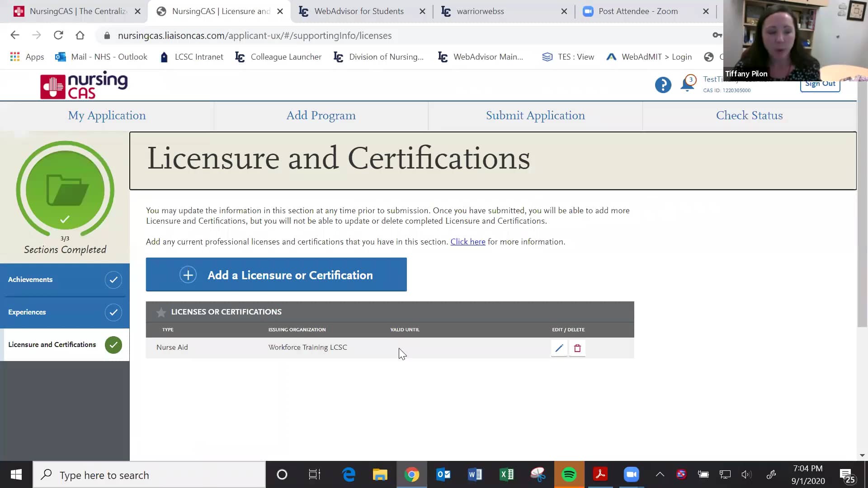868x488 pixels.
Task: Delete the Nurse Aid certification via trash icon
Action: click(577, 348)
